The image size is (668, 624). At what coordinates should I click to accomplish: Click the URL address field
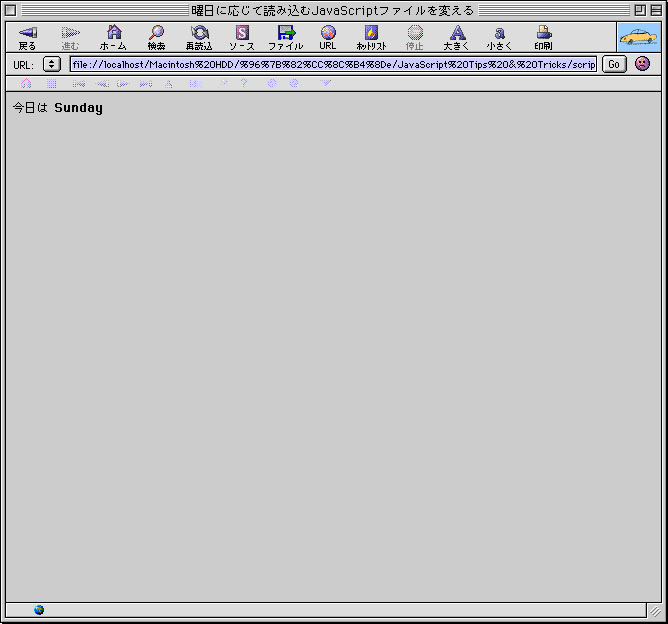point(333,64)
